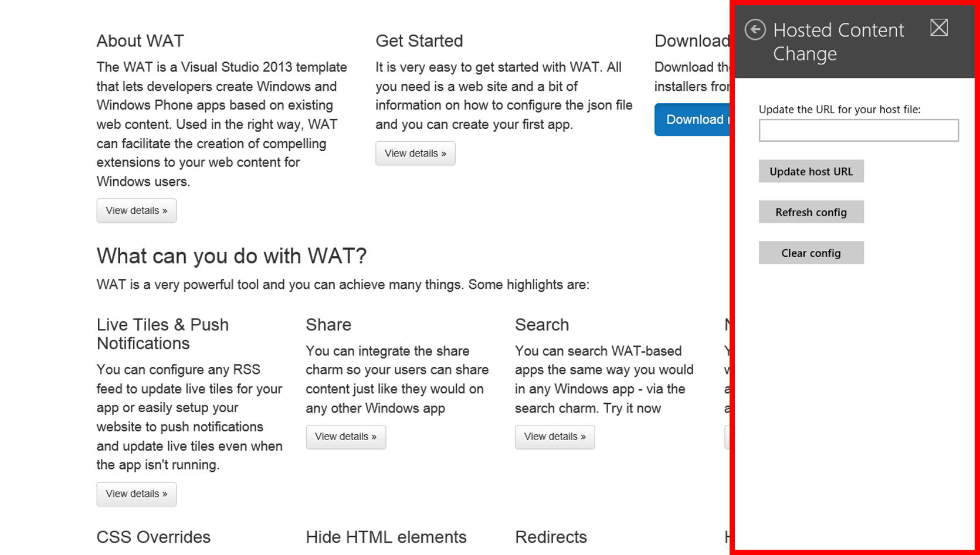Click the back arrow in Hosted Content Change

[x=755, y=29]
